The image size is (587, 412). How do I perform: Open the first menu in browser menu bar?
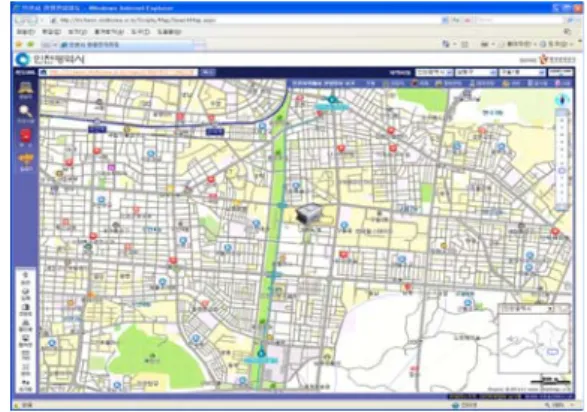[x=25, y=32]
